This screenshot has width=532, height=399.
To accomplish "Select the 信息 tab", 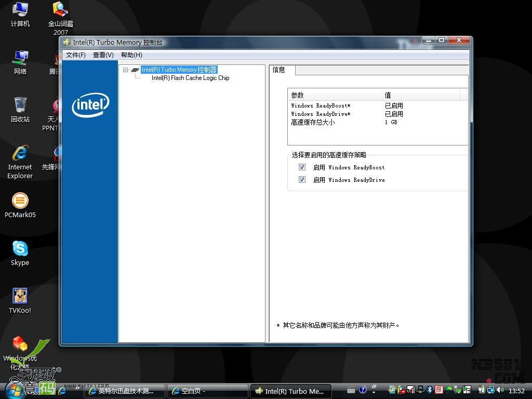I will click(x=279, y=70).
